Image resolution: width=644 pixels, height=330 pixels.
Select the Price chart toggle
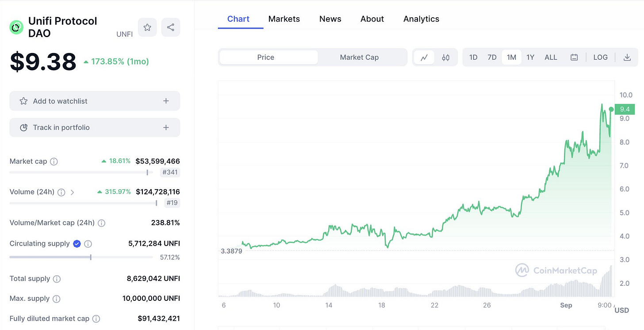tap(268, 57)
